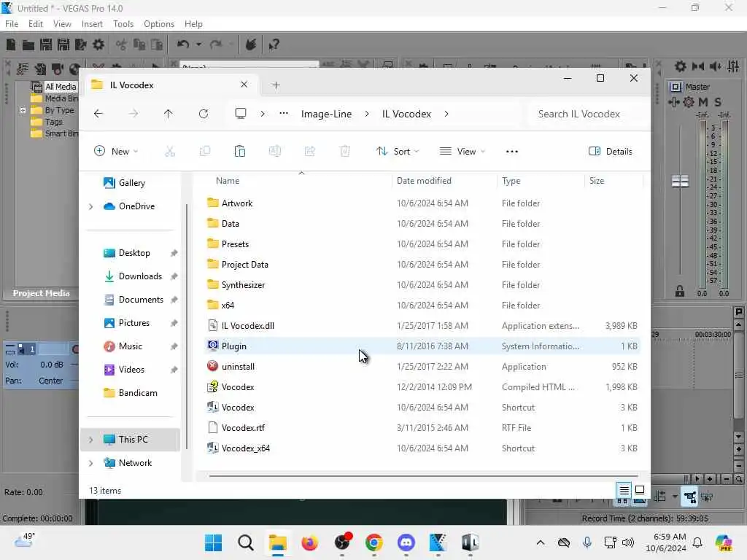Sort files by Type column header
The image size is (747, 560).
pos(511,181)
